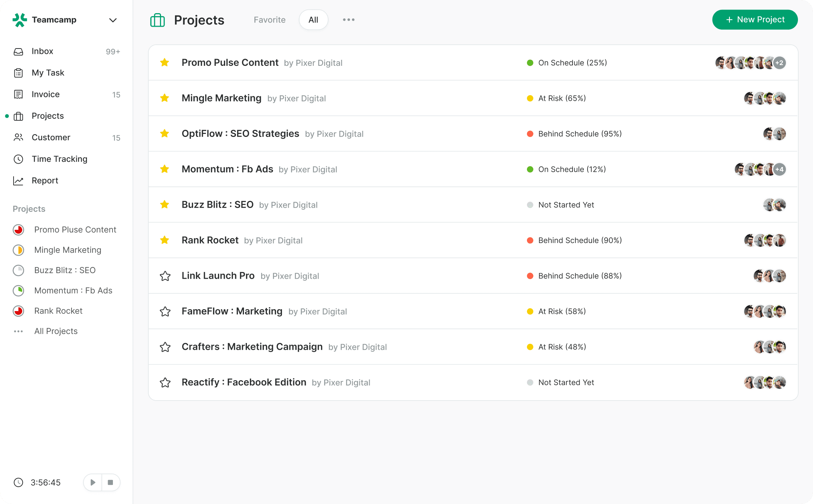
Task: Toggle the OptiFlow : SEO Strategies favorite star
Action: pyautogui.click(x=164, y=134)
